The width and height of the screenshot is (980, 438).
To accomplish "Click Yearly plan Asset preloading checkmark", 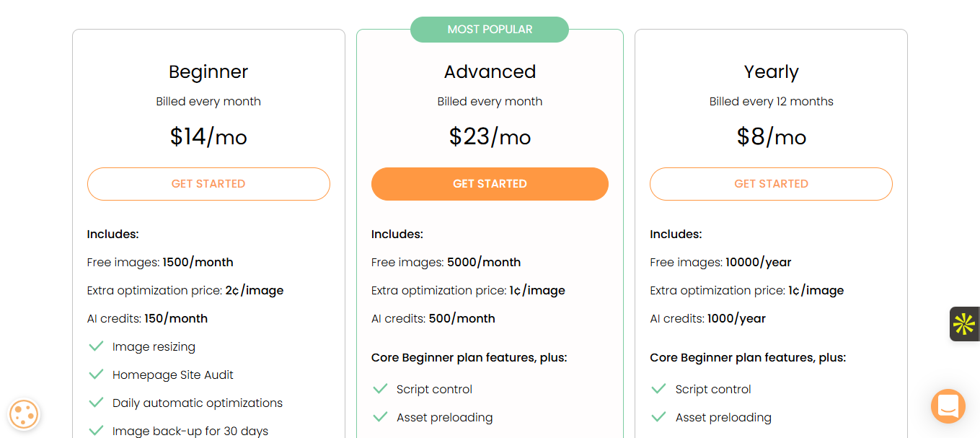I will click(x=658, y=417).
